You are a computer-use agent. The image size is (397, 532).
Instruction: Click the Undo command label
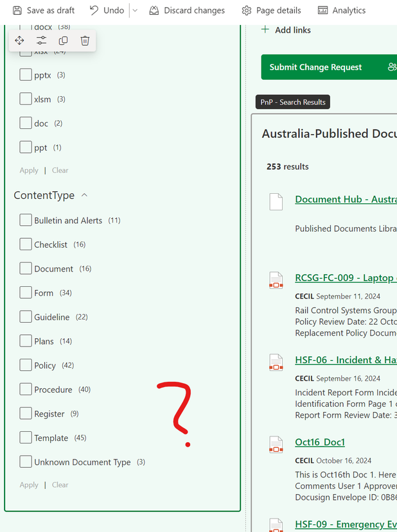114,10
